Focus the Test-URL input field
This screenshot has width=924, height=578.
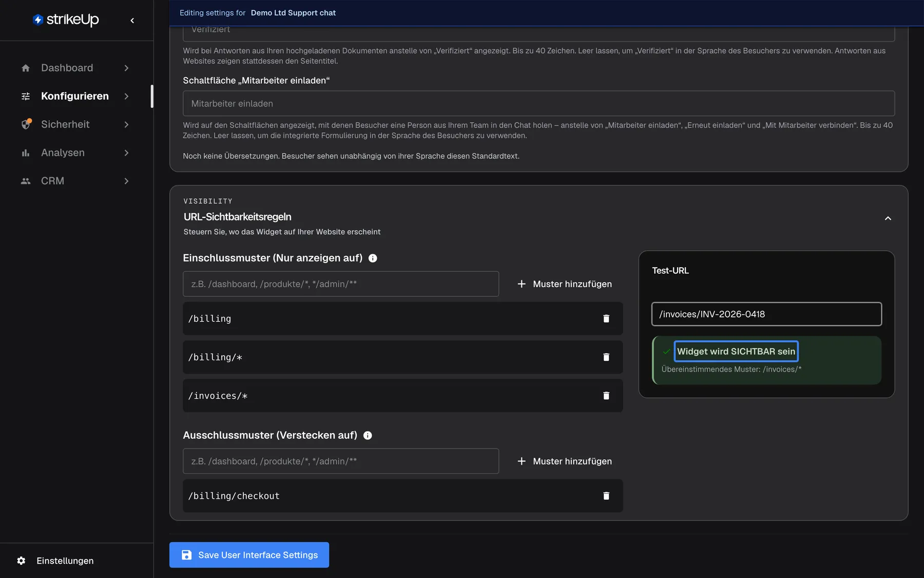(766, 314)
